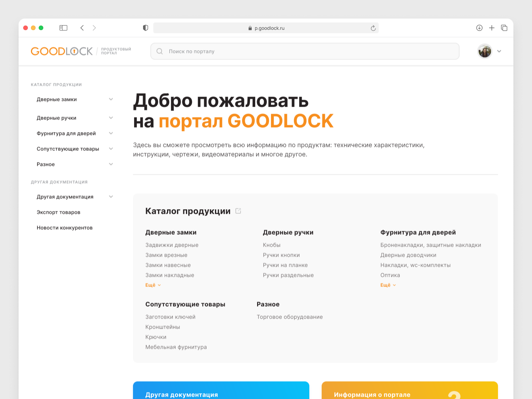
Task: Open Сопутствующие товары catalog heading
Action: [x=185, y=304]
